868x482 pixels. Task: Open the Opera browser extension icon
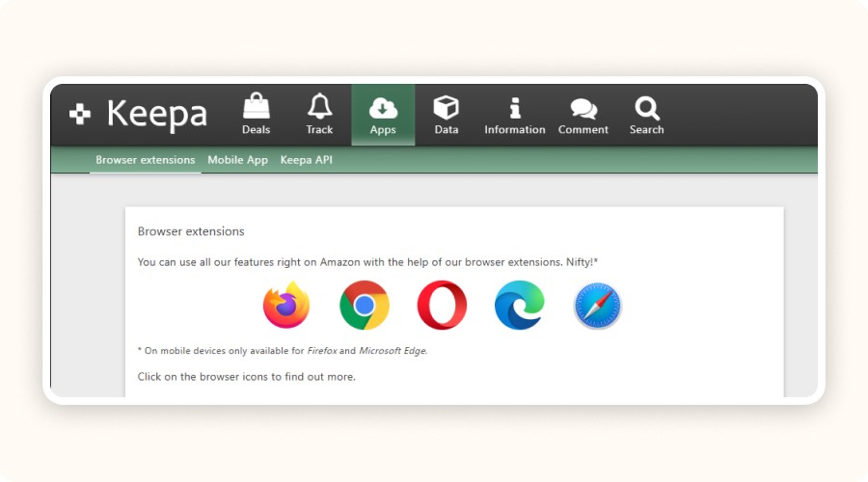pos(442,305)
